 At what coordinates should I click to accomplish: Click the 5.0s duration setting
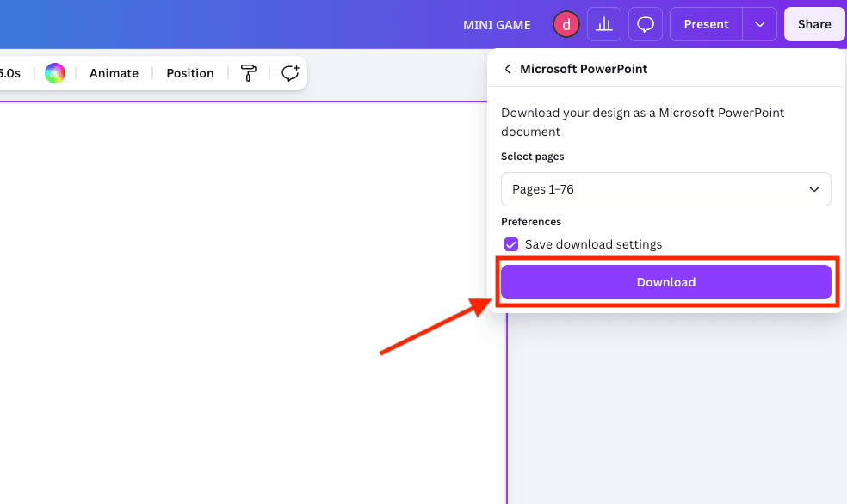(9, 73)
